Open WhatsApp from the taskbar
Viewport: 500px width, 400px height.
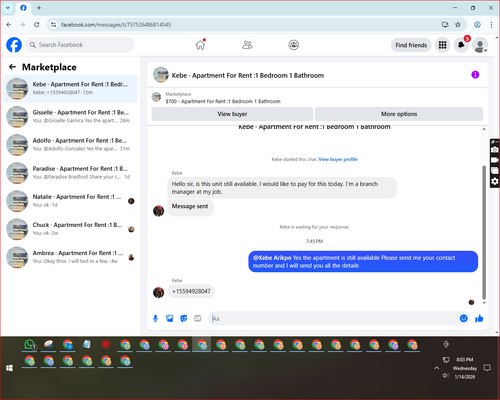coord(30,345)
